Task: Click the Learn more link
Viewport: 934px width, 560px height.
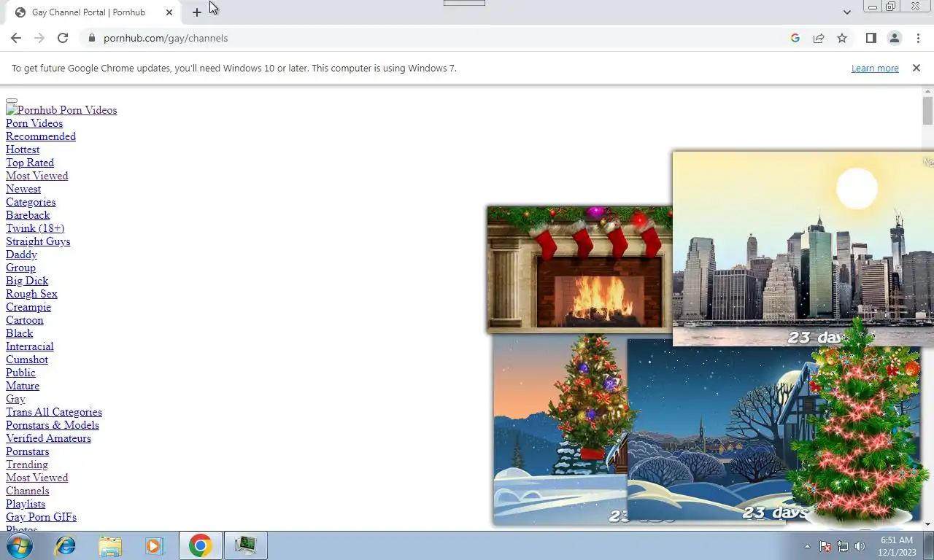Action: [875, 68]
